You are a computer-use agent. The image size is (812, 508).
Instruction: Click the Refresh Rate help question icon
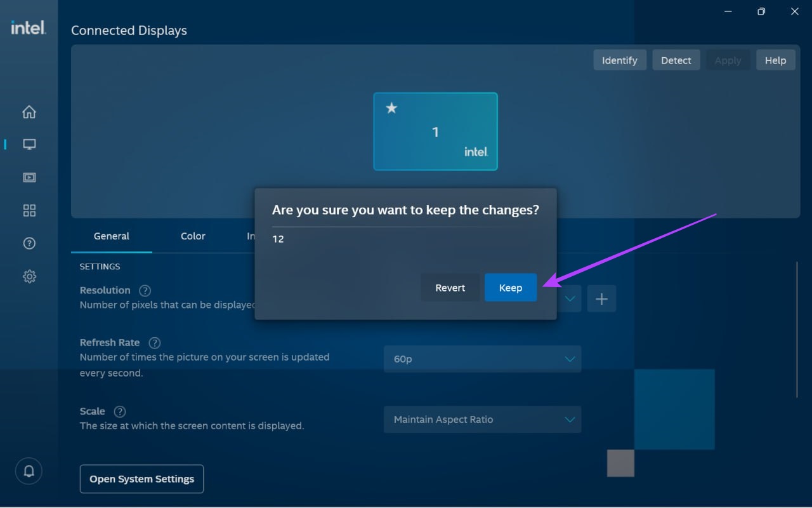point(154,342)
